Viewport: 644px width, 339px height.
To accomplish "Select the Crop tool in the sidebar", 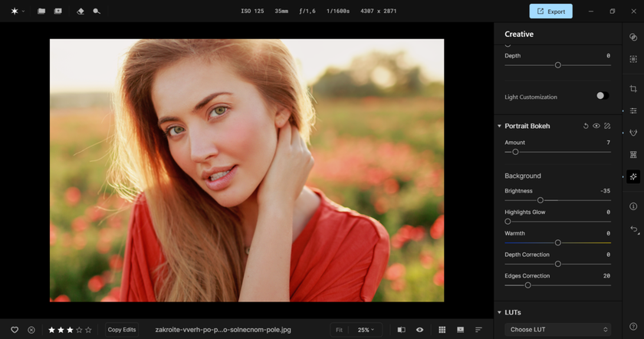I will (633, 89).
